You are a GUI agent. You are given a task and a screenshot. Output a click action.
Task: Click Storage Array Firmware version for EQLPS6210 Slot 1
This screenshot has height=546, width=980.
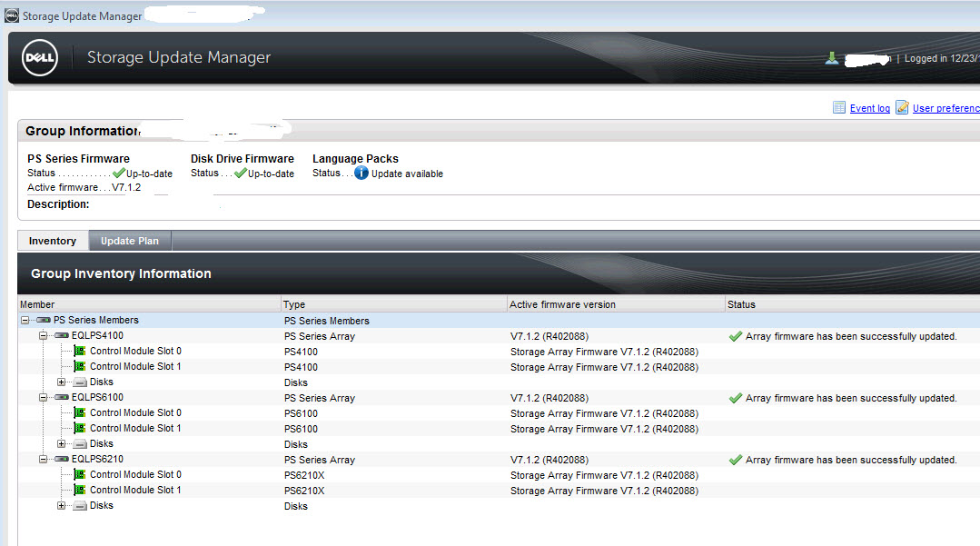tap(604, 491)
